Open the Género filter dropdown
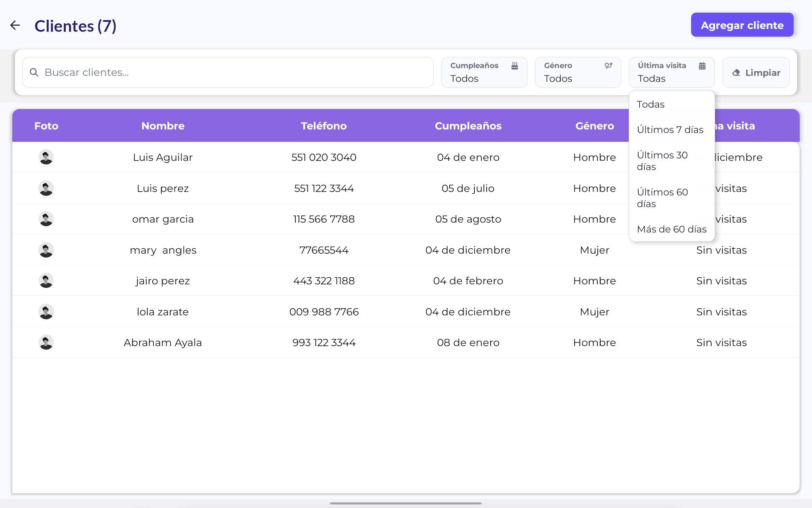The width and height of the screenshot is (812, 508). (578, 72)
